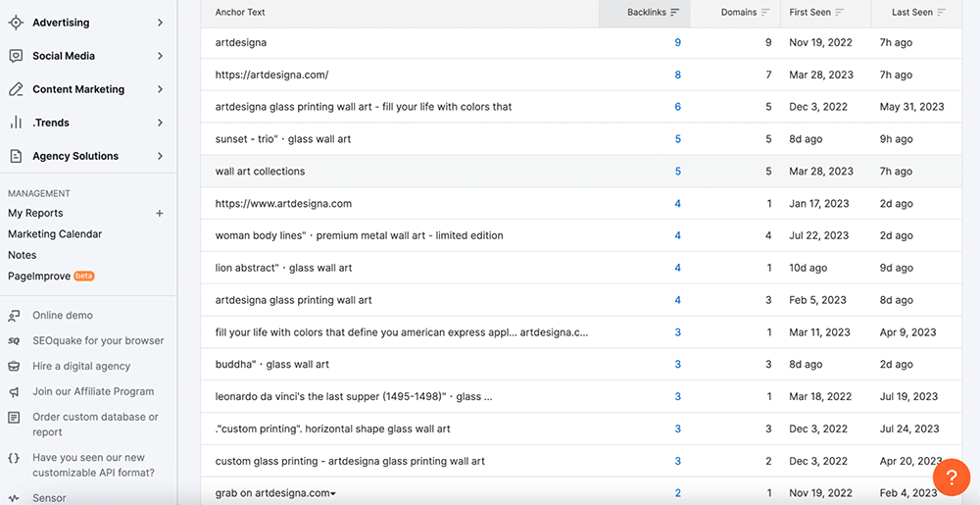Expand the 'grab on artdesigna.com' anchor dropdown arrow
Screen dimensions: 980x505
(333, 494)
